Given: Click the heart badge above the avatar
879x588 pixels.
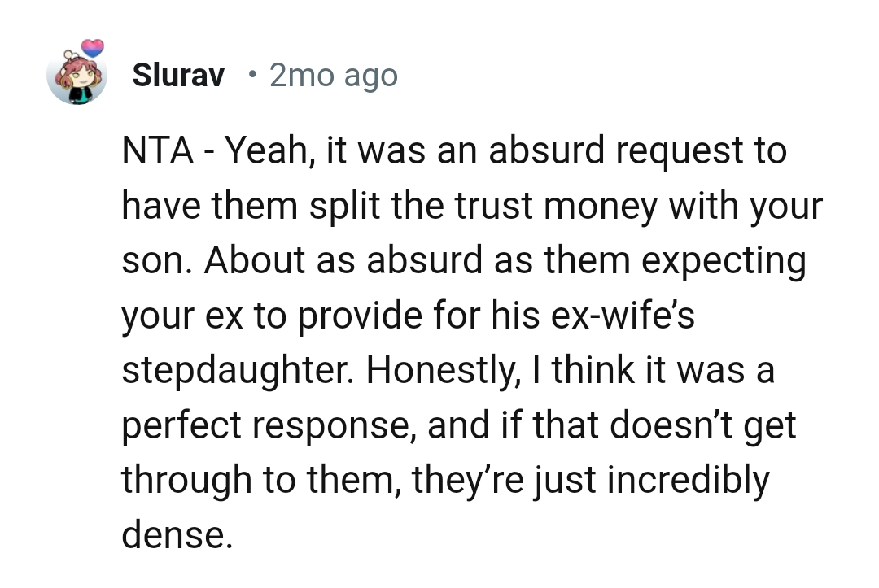Looking at the screenshot, I should click(93, 47).
